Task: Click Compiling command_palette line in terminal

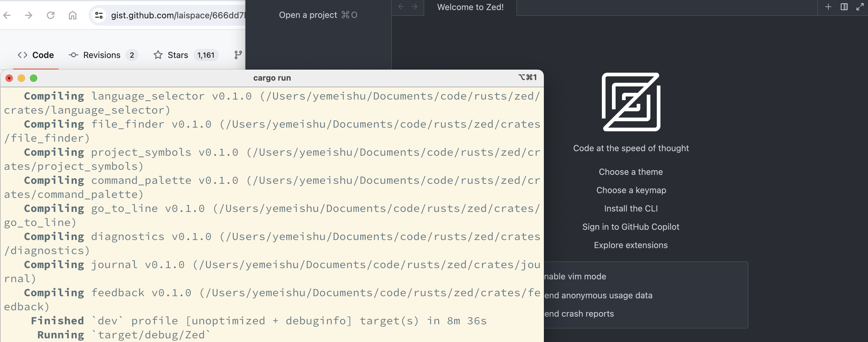Action: 272,187
